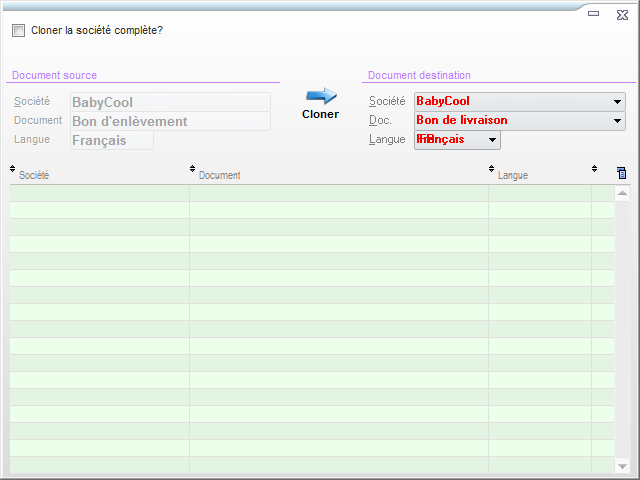This screenshot has height=480, width=640.
Task: Close the clone dialog with the X
Action: (622, 14)
